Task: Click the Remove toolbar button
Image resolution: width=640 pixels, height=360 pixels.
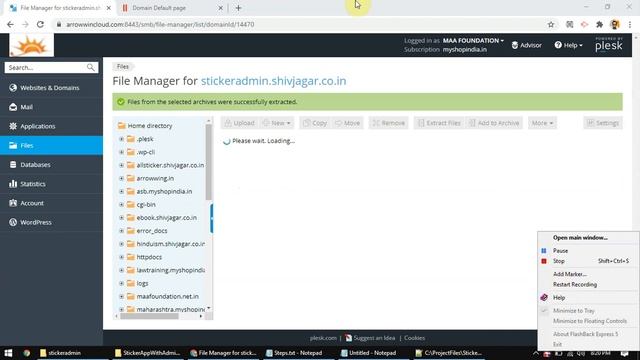Action: click(389, 123)
